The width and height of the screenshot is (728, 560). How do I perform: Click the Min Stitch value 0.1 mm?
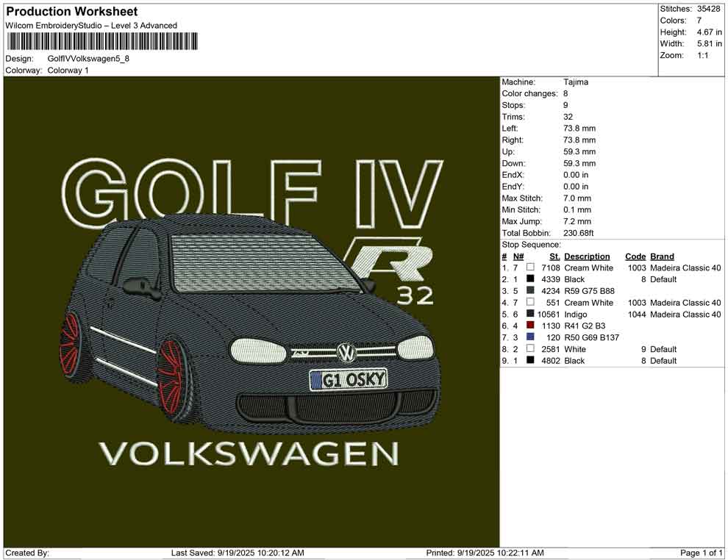tap(577, 209)
